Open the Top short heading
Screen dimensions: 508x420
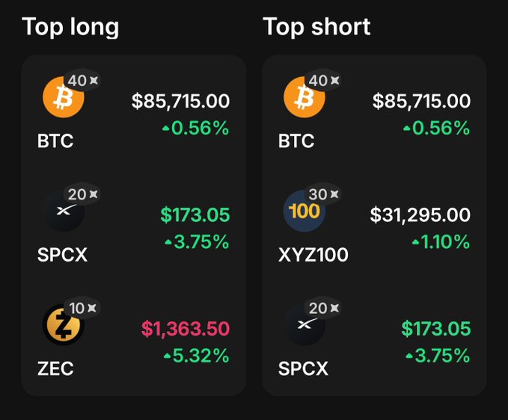[x=316, y=27]
